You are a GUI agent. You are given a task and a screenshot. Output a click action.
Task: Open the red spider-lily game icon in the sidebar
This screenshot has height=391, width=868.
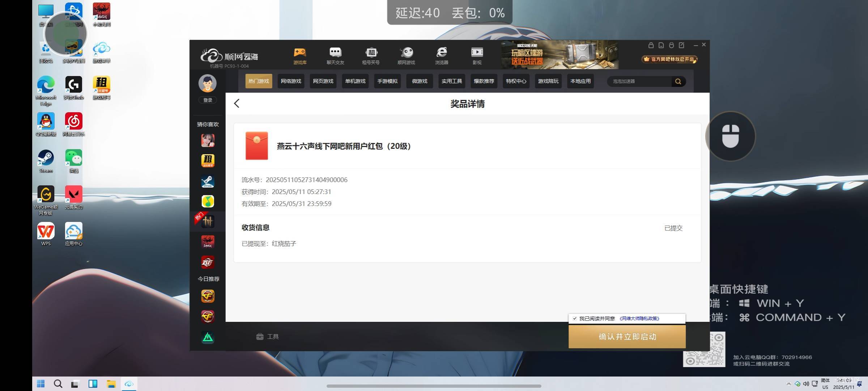click(208, 241)
